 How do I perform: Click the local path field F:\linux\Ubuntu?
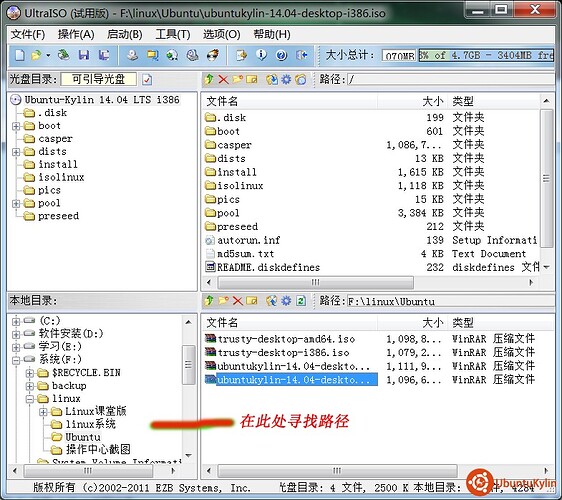[x=450, y=301]
